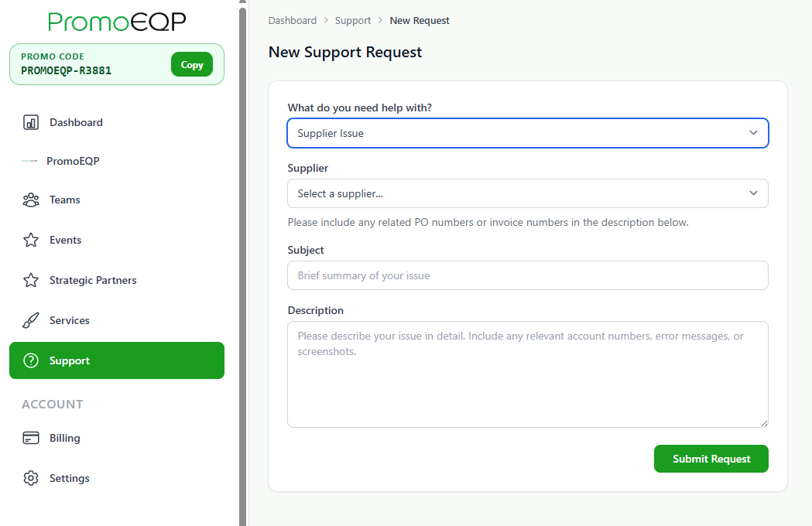Click the Teams people icon
Image resolution: width=812 pixels, height=526 pixels.
(x=30, y=200)
